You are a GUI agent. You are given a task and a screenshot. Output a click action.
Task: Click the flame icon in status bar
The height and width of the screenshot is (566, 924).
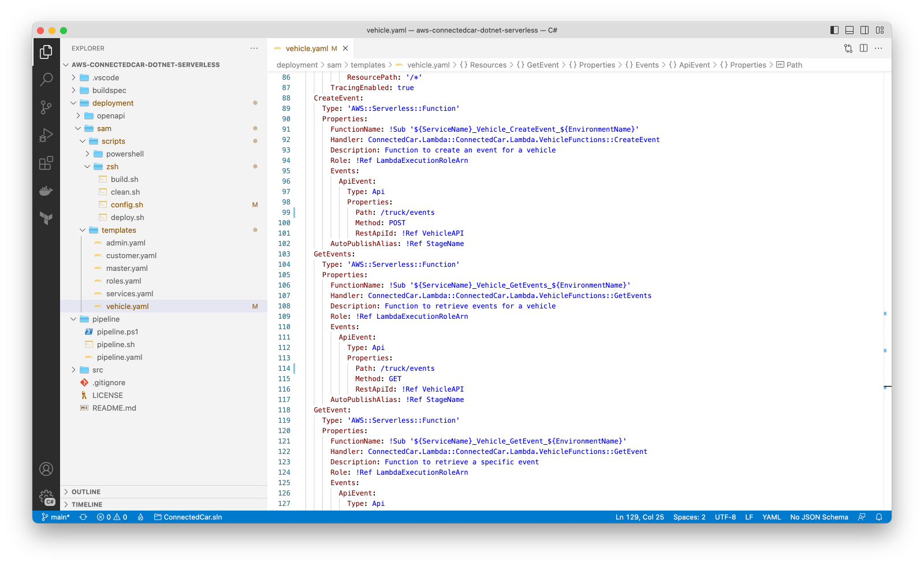click(x=140, y=517)
